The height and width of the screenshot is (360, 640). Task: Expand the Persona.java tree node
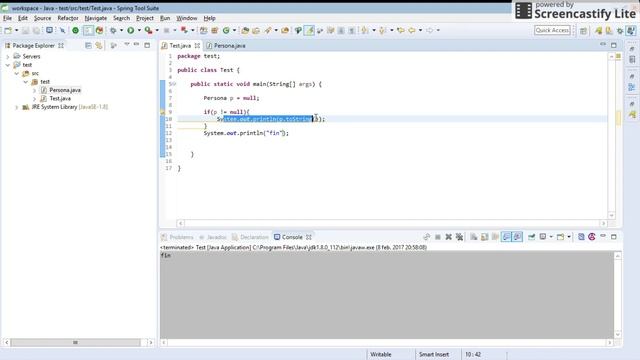(x=35, y=90)
